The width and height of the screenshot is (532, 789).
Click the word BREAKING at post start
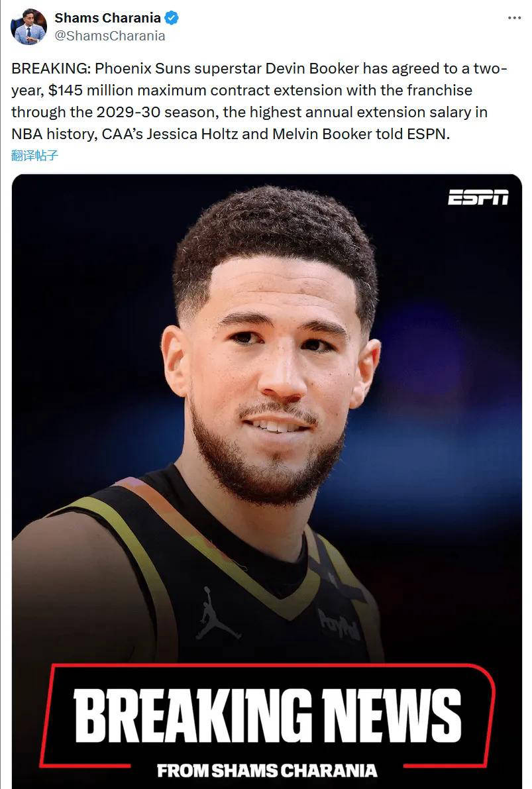pyautogui.click(x=50, y=68)
